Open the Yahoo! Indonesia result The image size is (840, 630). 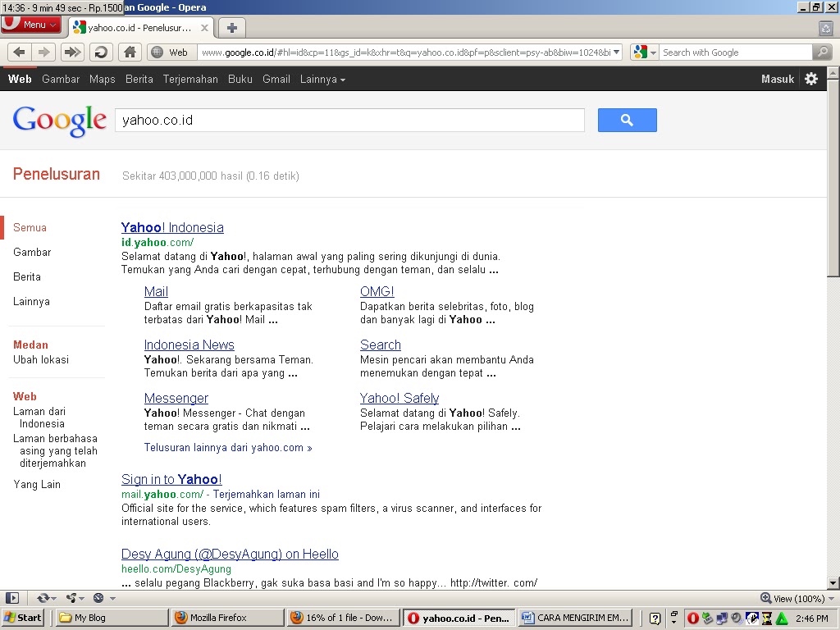tap(172, 227)
